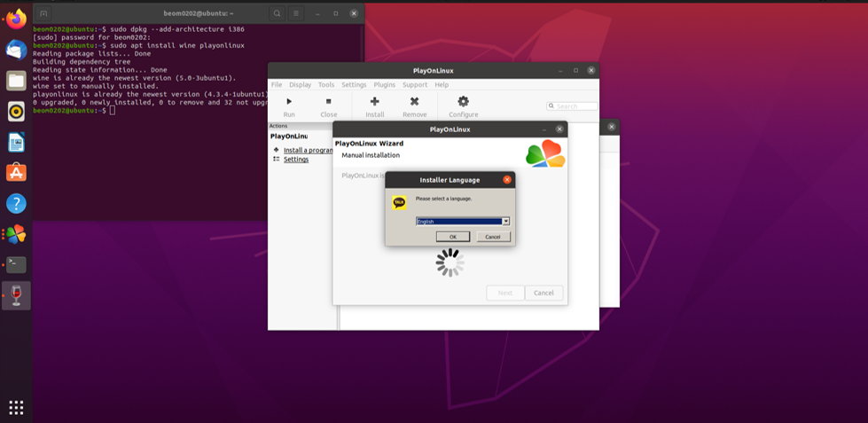This screenshot has height=423, width=868.
Task: Click the wizard Cancel button
Action: 543,293
